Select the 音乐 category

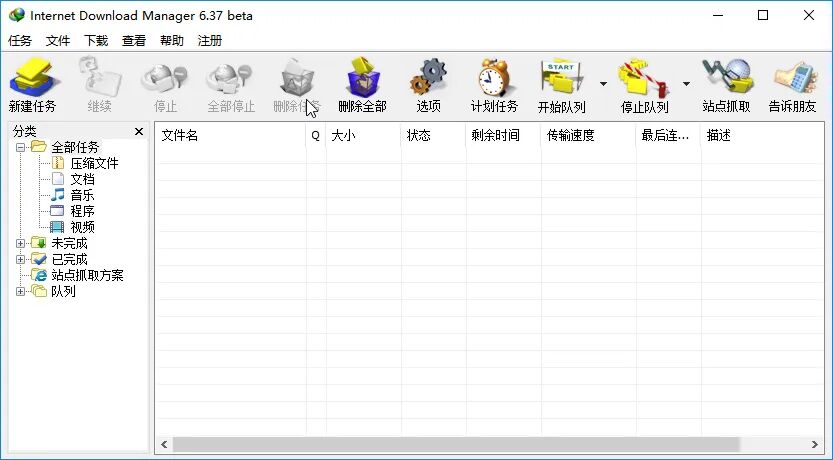[82, 195]
